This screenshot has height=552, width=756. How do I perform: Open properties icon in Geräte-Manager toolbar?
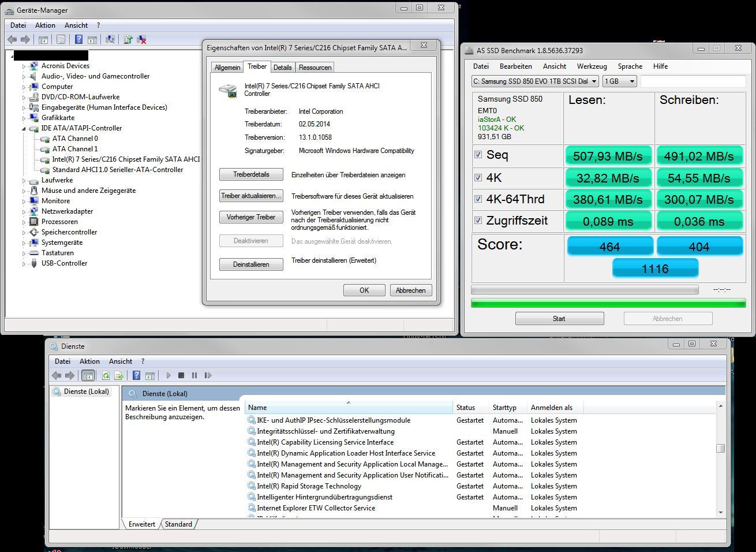pos(61,40)
